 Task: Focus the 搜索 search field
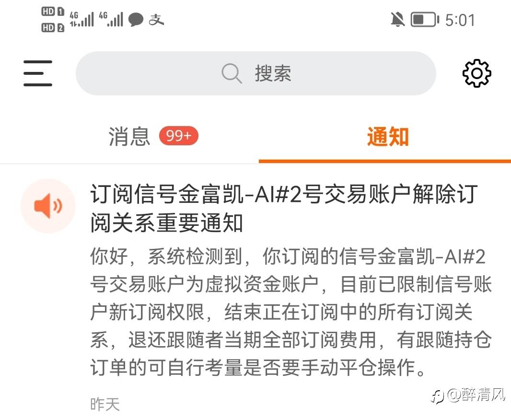click(x=256, y=73)
